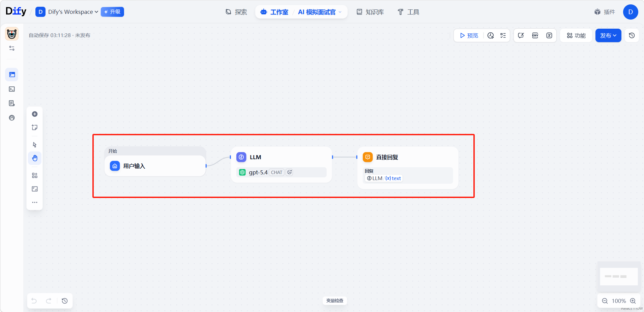Go to the 知识库 tab

[x=370, y=12]
